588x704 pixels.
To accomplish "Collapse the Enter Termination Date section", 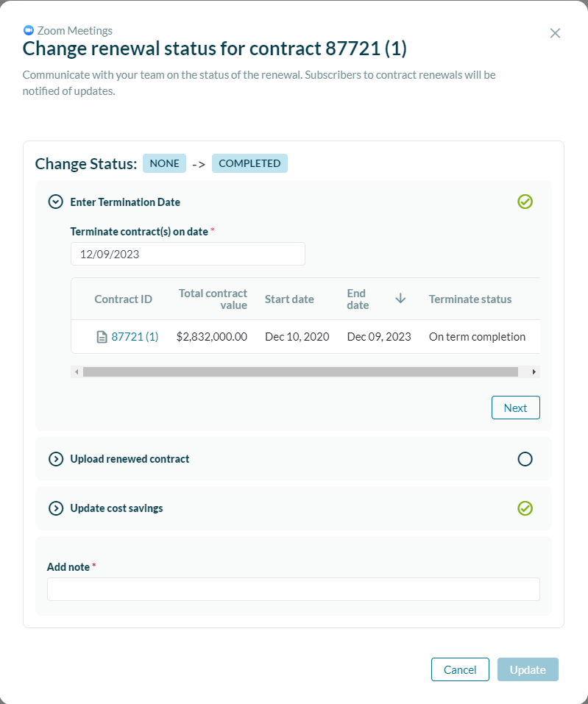I will click(56, 202).
